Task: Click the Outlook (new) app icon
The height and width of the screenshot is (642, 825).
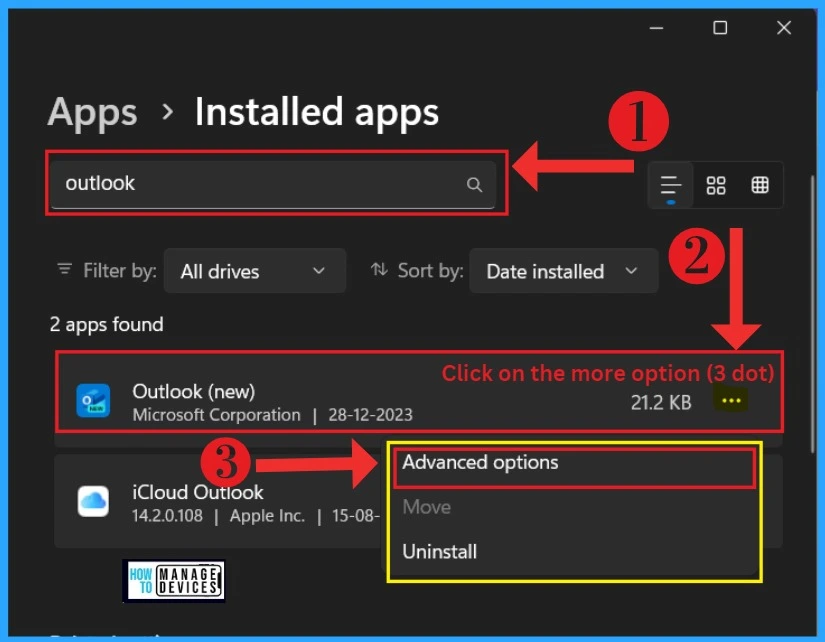Action: point(93,400)
